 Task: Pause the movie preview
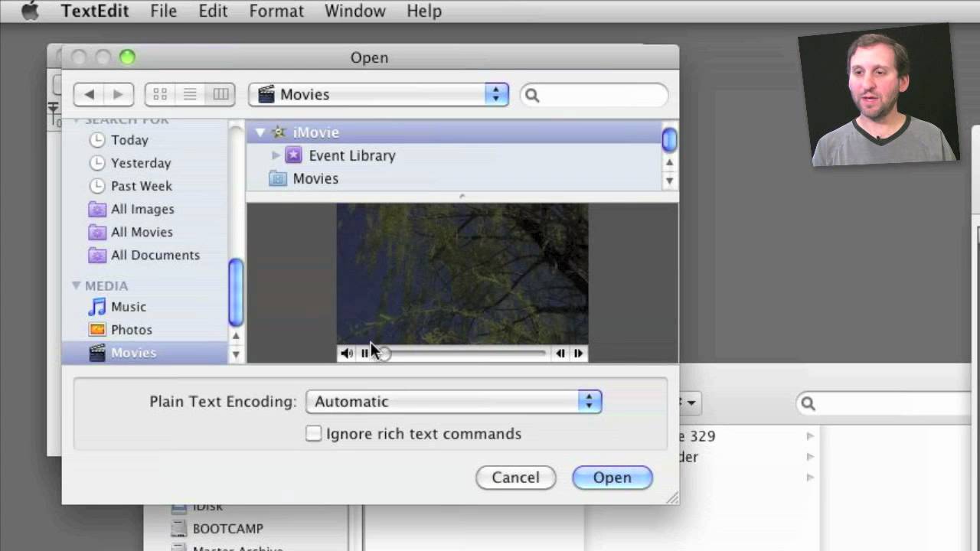pyautogui.click(x=365, y=354)
